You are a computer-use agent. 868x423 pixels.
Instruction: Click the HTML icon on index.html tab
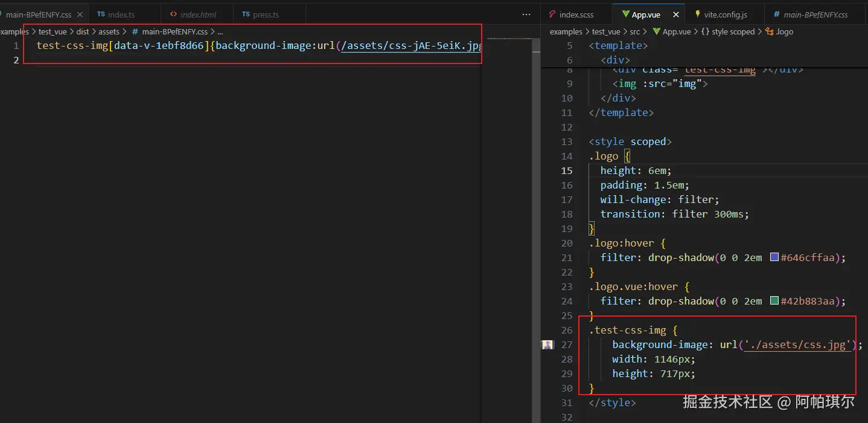174,15
